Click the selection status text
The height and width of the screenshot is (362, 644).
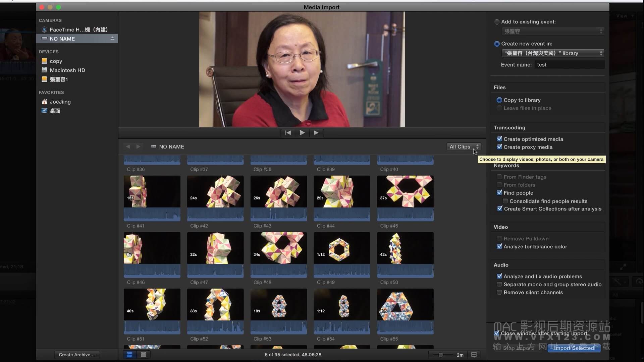(x=293, y=355)
